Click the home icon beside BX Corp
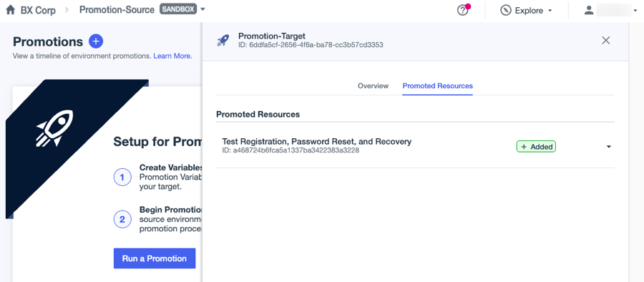Screen dimensions: 644x282 click(x=10, y=10)
